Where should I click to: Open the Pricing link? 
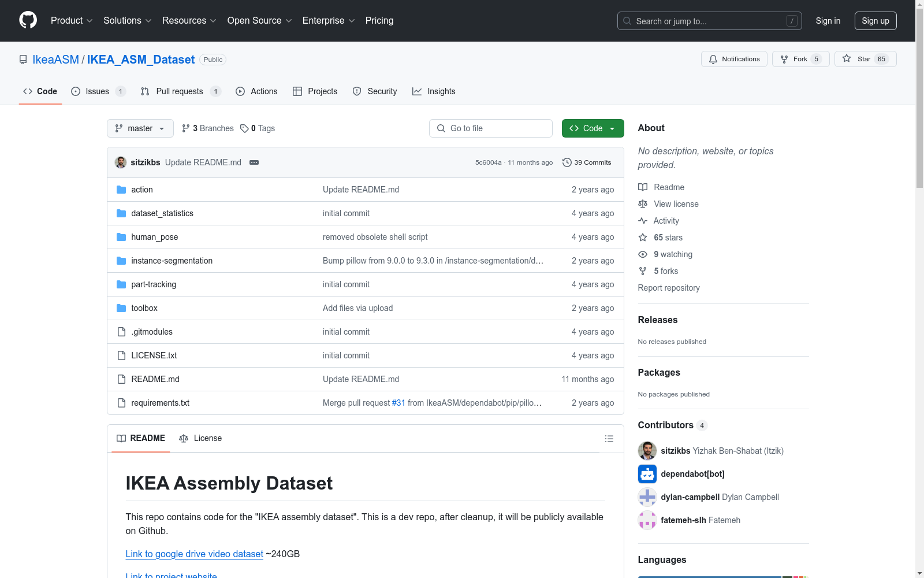click(379, 21)
